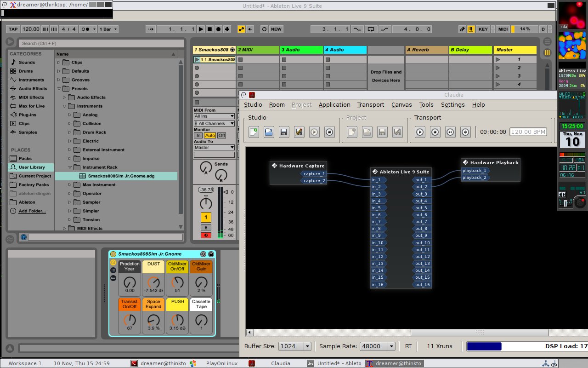This screenshot has width=588, height=368.
Task: Click Claudia Save Studio floppy icon
Action: (284, 132)
